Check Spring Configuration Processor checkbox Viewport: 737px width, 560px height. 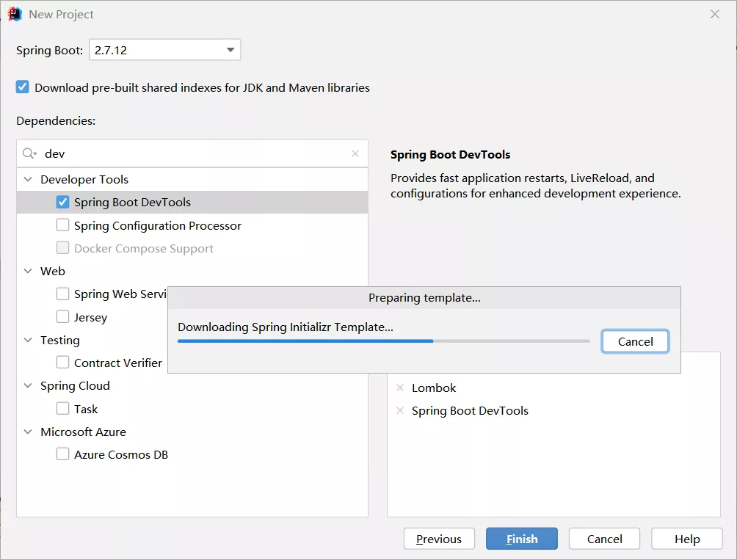tap(62, 225)
